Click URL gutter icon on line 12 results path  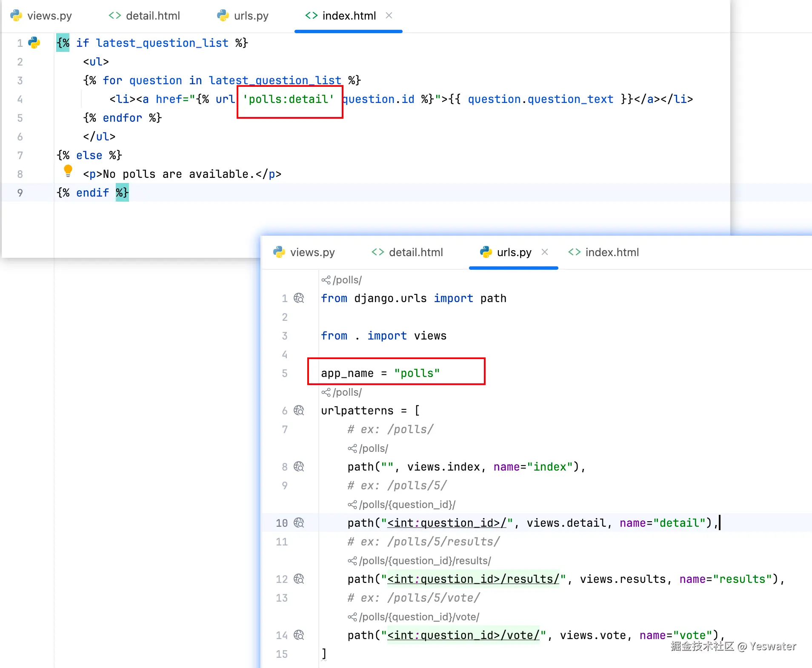coord(299,579)
